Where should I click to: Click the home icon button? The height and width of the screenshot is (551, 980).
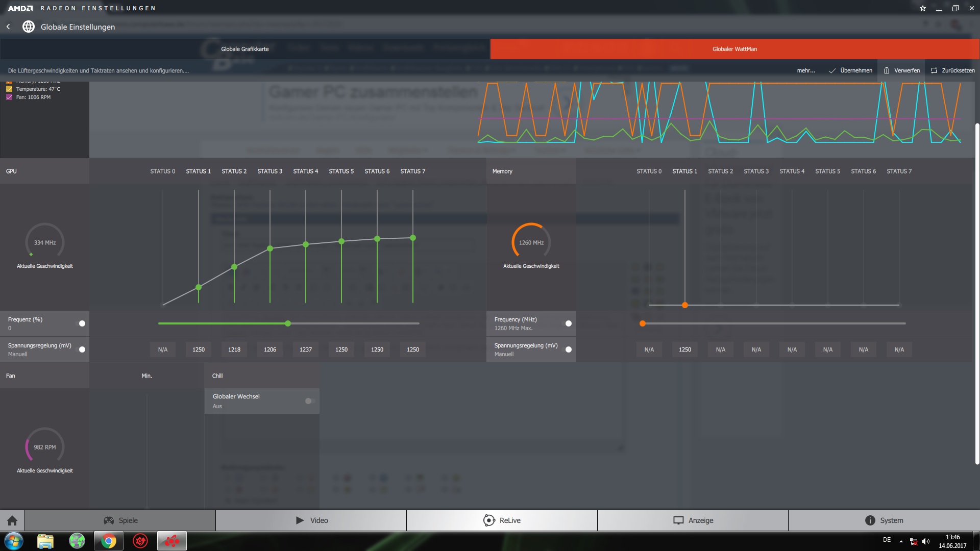click(12, 520)
